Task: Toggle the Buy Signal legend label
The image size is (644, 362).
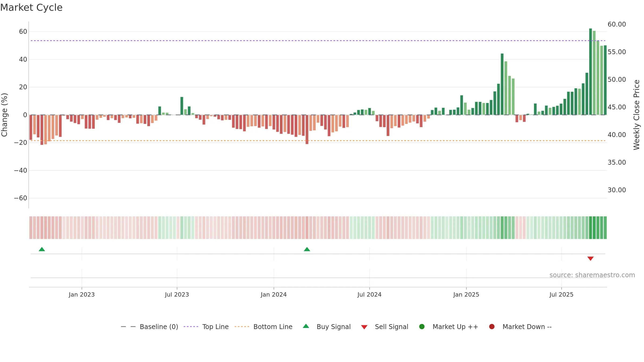Action: click(x=334, y=327)
